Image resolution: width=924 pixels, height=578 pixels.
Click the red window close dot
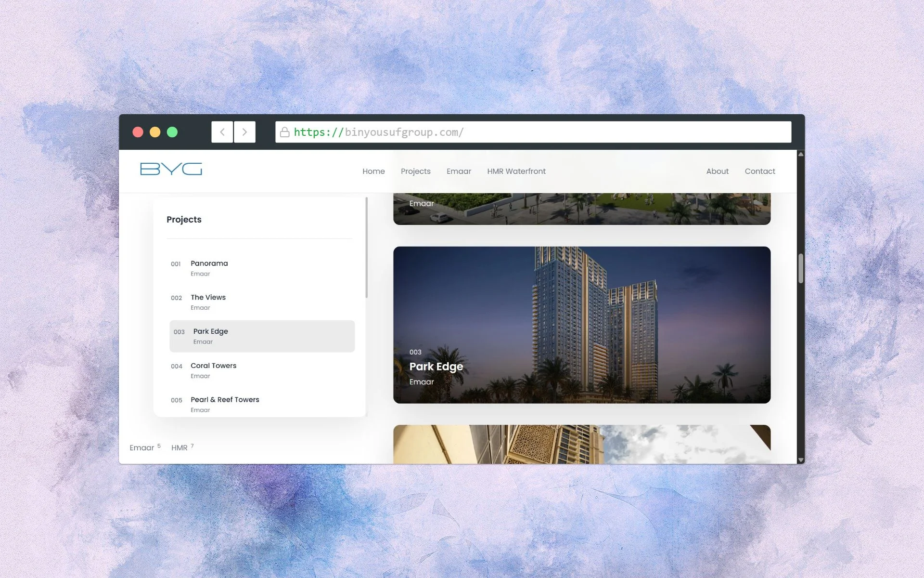point(138,132)
